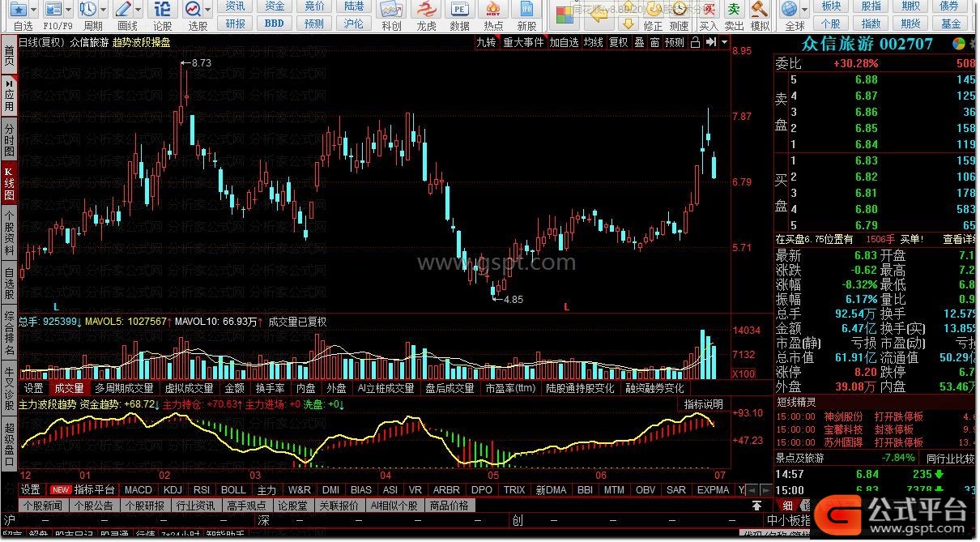Toggle 加自选 add to watchlist

(565, 42)
